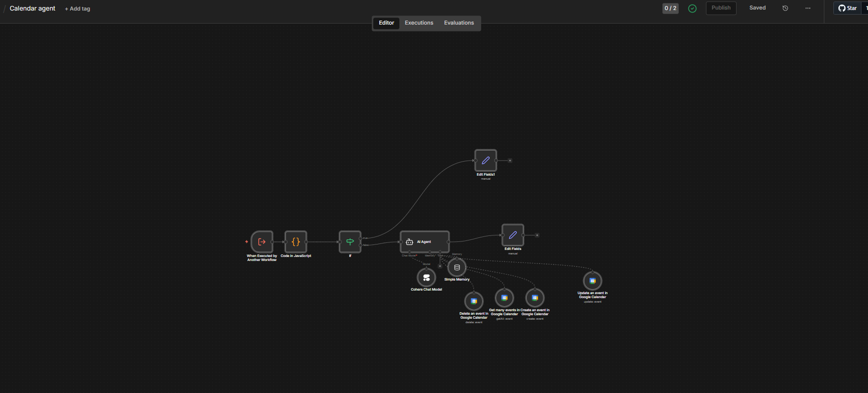Switch to the Executions tab
Viewport: 868px width, 393px height.
pos(419,23)
